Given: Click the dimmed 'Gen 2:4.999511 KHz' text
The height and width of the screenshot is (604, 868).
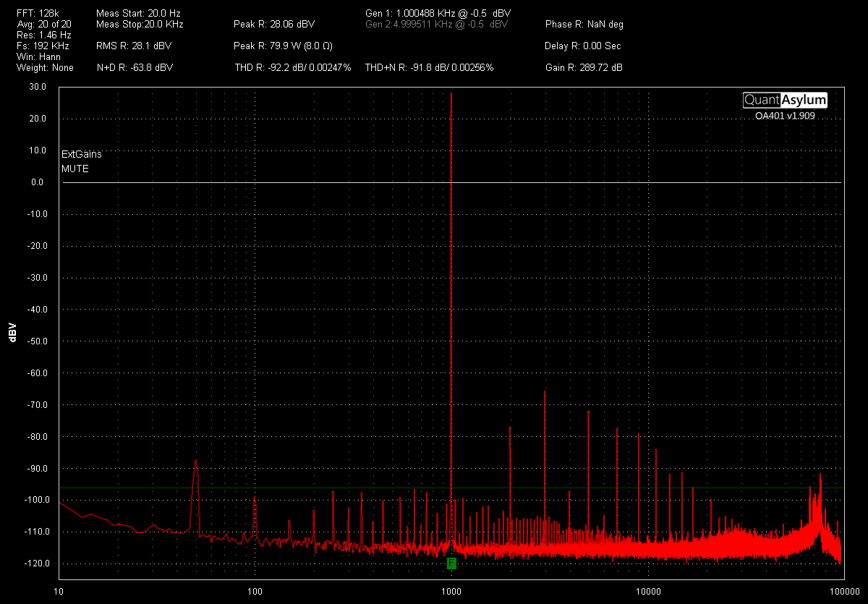Looking at the screenshot, I should (x=437, y=24).
